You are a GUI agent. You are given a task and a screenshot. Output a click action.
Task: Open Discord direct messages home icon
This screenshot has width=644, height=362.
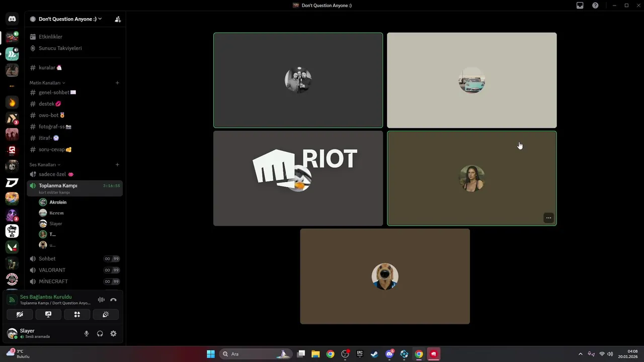click(12, 19)
